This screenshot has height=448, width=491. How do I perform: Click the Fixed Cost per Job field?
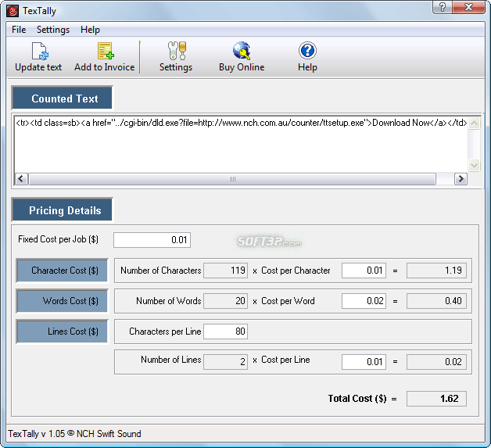152,240
